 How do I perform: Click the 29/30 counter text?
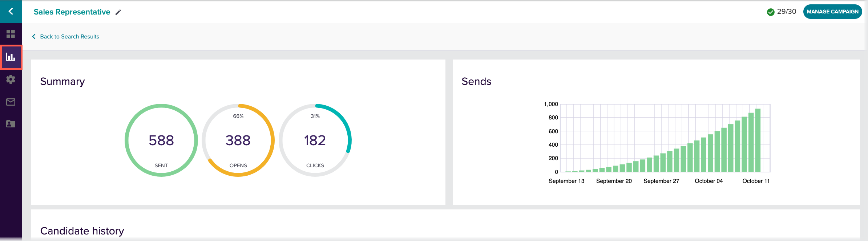[787, 12]
